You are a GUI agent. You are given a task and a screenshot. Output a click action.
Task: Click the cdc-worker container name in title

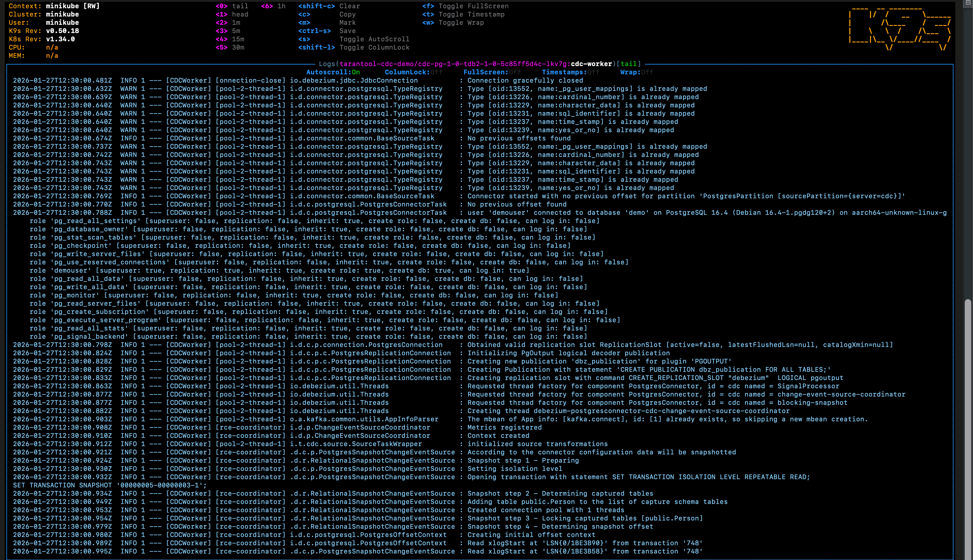591,64
